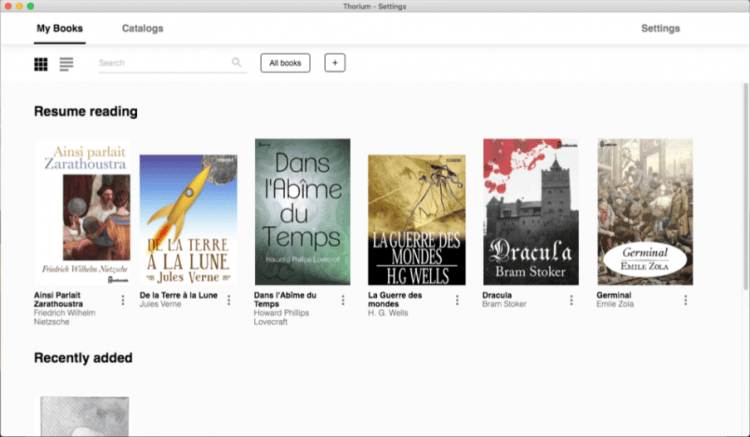Open La Guerre des Mondes cover
The width and height of the screenshot is (750, 437).
pos(416,220)
